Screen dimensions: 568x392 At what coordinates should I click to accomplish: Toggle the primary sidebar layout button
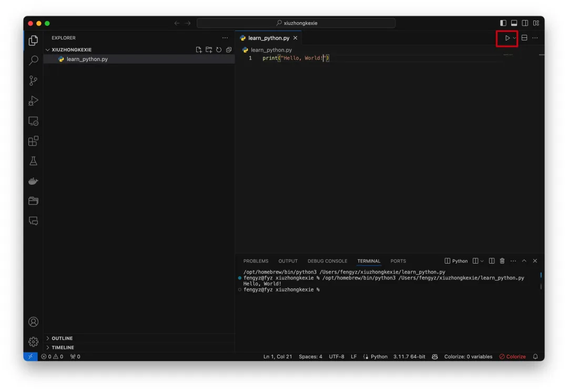[503, 23]
